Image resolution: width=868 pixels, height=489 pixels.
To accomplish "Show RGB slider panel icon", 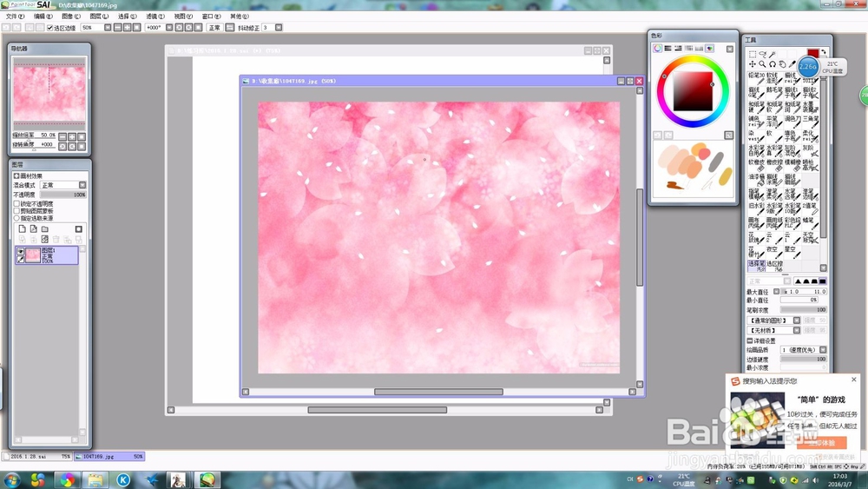I will point(667,48).
